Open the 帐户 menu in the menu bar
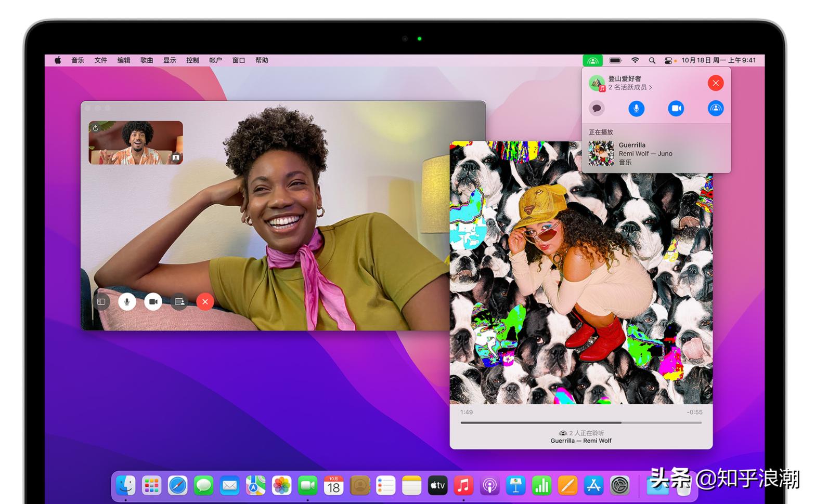 pos(215,60)
